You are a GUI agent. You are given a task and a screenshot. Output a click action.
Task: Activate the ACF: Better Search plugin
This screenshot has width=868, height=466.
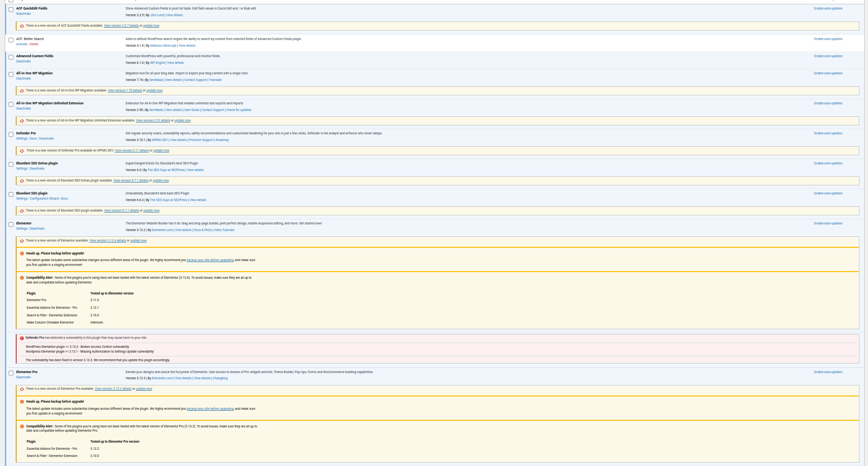(x=21, y=44)
